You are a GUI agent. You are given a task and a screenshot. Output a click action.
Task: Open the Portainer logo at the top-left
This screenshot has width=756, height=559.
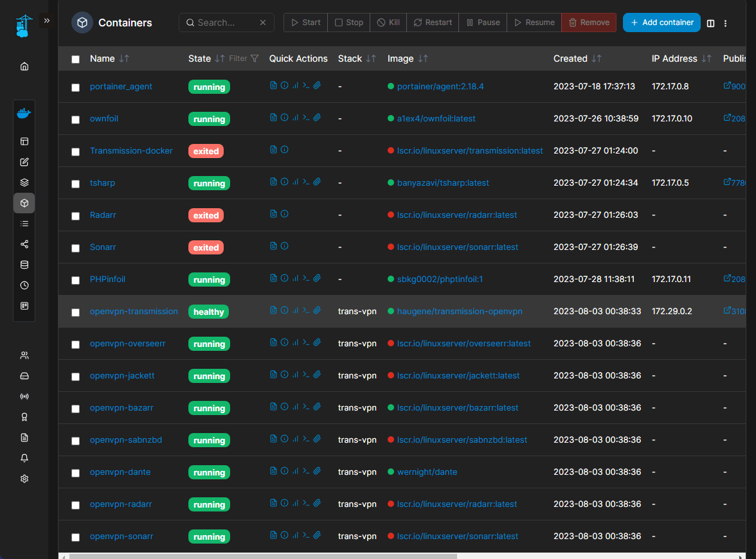coord(24,26)
